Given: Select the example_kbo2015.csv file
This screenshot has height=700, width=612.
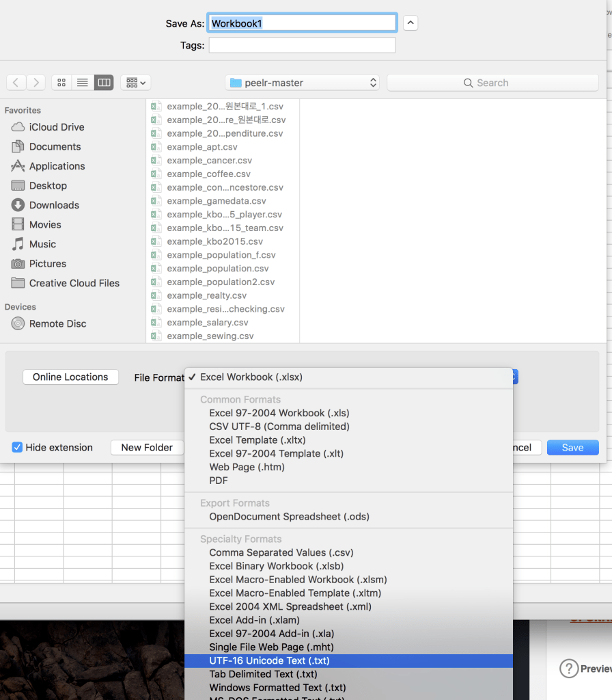Looking at the screenshot, I should coord(214,241).
